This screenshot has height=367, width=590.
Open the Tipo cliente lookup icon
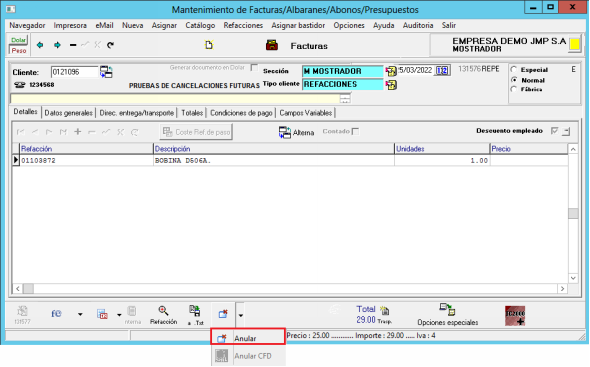tap(391, 85)
